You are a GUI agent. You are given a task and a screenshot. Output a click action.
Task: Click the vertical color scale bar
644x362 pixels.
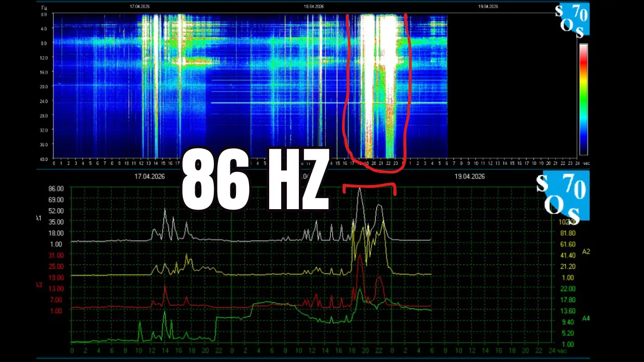(583, 99)
